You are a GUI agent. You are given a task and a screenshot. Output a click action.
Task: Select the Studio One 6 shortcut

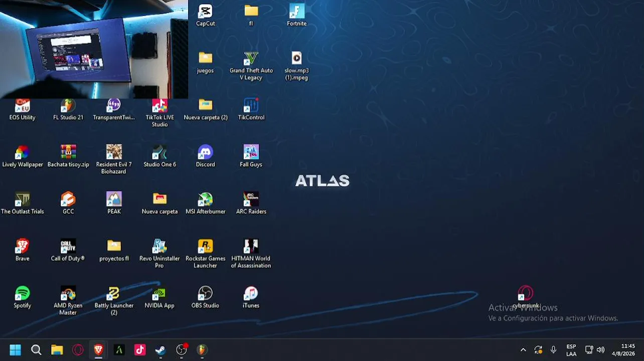[159, 156]
